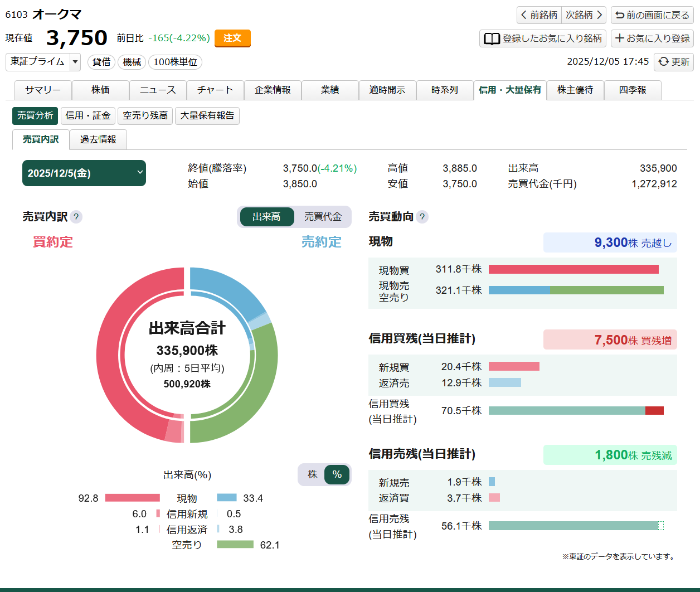Open the 空売り残高 section
Viewport: 700px width, 592px height.
click(x=145, y=115)
